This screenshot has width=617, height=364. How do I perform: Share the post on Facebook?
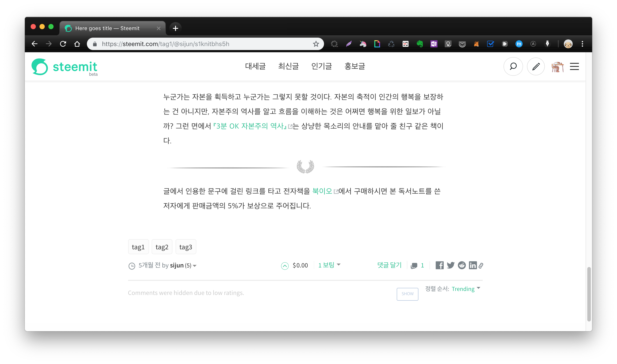click(x=439, y=265)
